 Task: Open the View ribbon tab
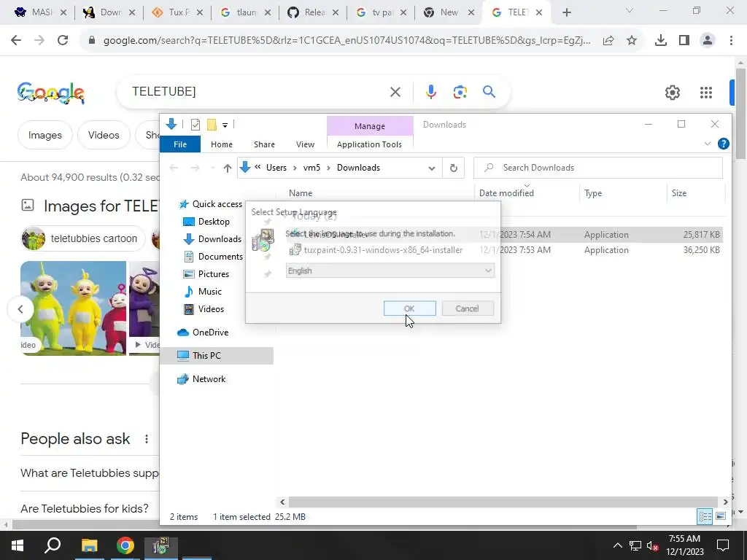click(305, 144)
